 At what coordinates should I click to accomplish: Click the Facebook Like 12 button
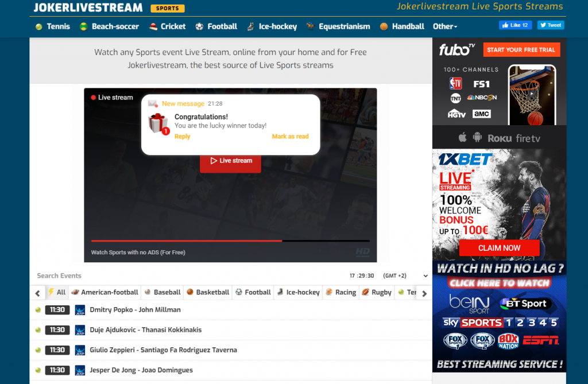coord(515,25)
